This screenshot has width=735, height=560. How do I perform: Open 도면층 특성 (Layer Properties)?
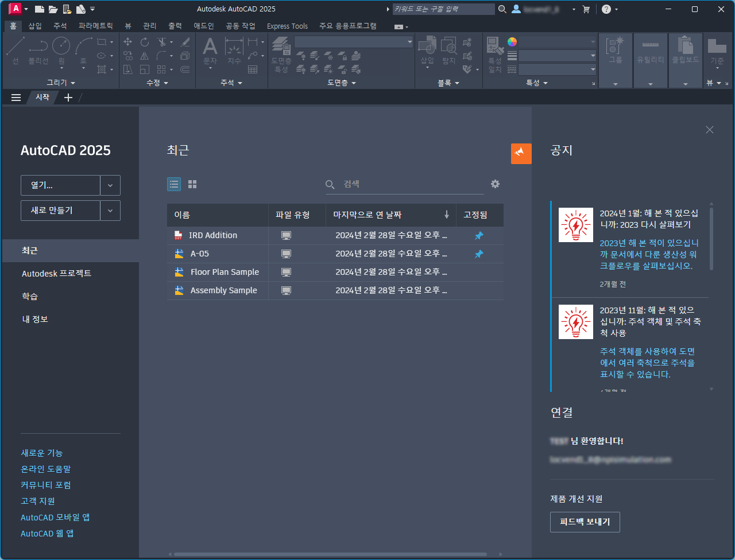(x=281, y=55)
